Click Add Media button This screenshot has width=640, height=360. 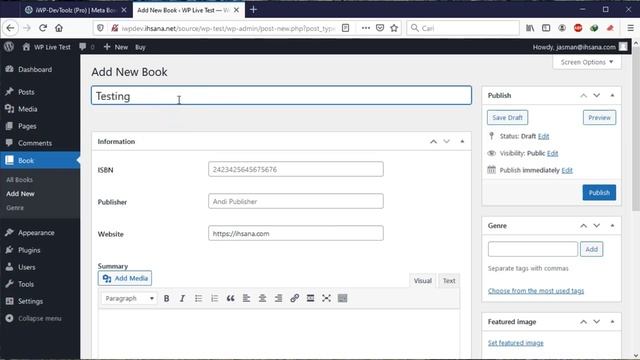125,278
